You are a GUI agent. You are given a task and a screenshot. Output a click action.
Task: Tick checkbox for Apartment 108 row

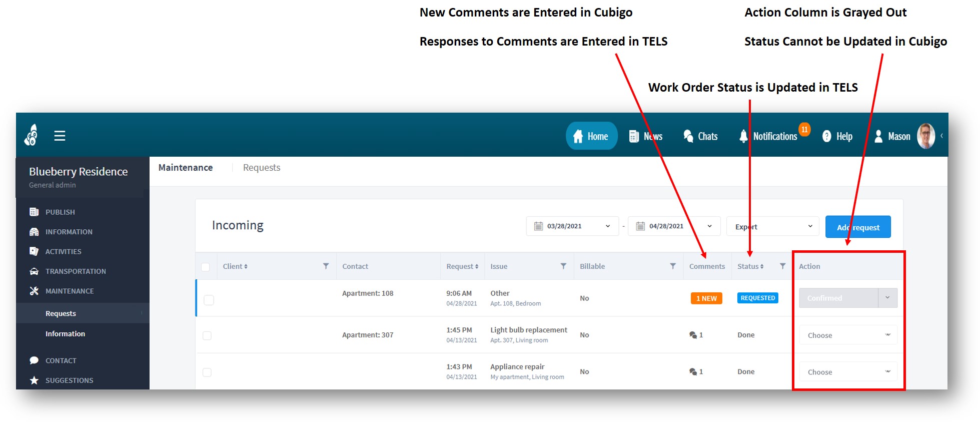point(209,300)
